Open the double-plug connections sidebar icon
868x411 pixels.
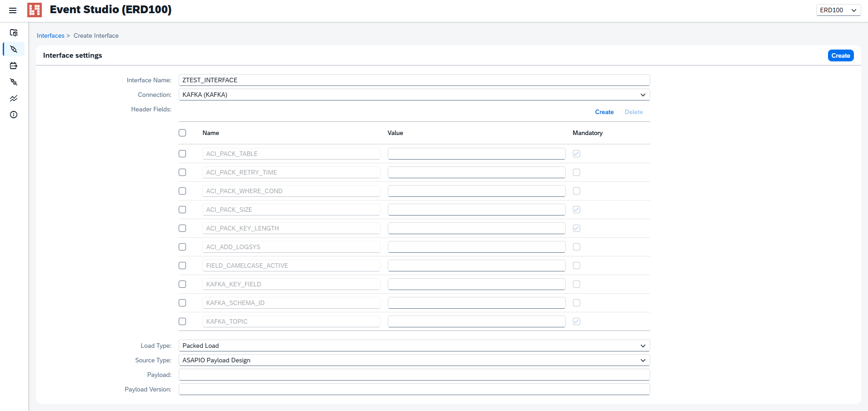(x=14, y=82)
